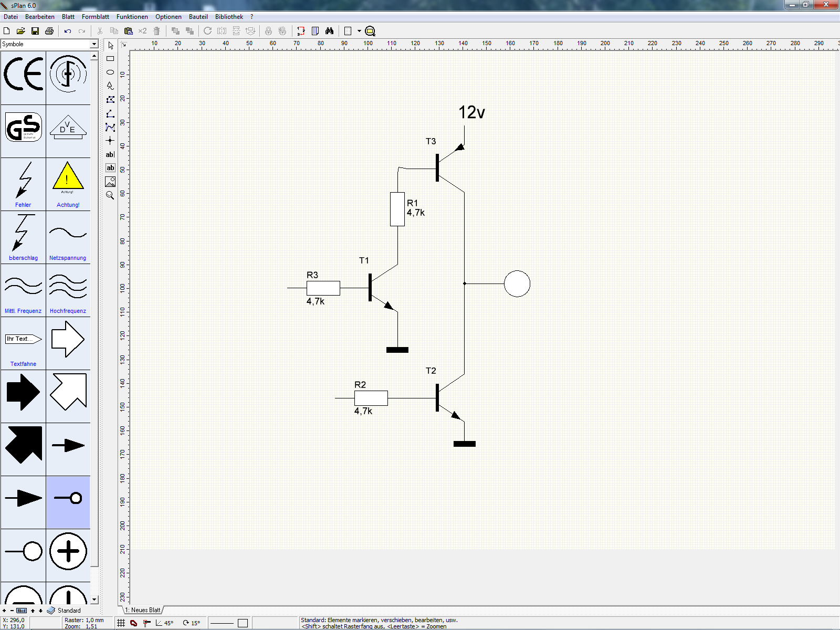
Task: Open the Formblatt menu
Action: (96, 17)
